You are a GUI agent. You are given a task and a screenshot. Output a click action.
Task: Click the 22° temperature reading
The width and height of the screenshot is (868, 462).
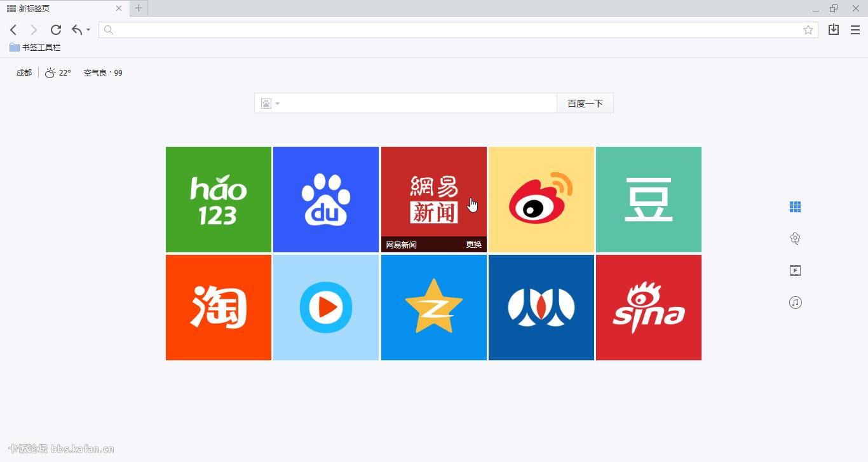coord(65,73)
